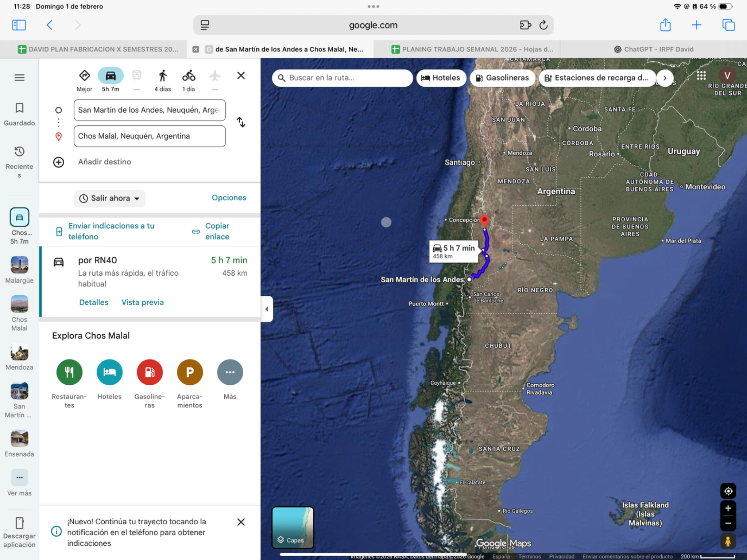747x560 pixels.
Task: Zoom in on the map
Action: coord(728,508)
